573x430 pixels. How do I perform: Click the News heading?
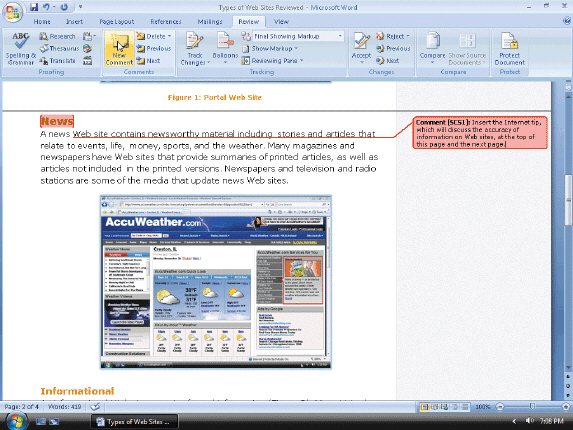click(57, 121)
